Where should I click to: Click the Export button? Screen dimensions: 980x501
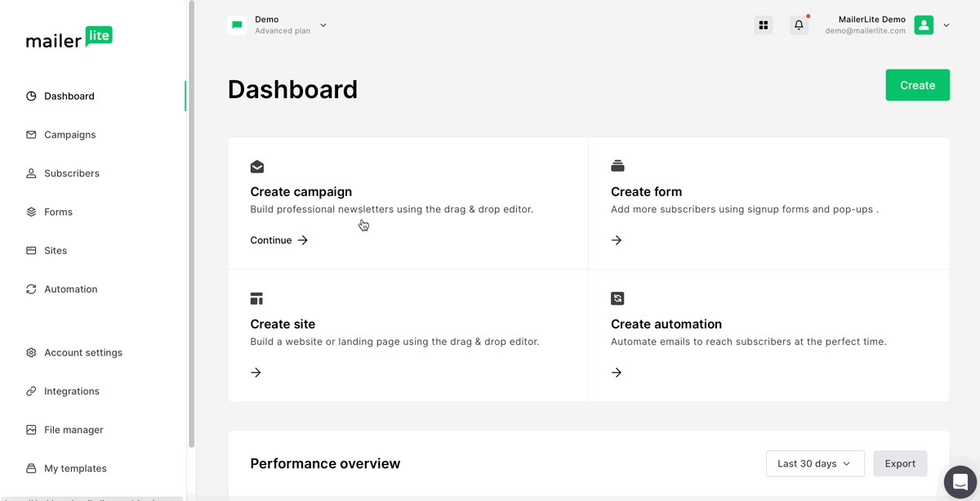click(x=900, y=463)
